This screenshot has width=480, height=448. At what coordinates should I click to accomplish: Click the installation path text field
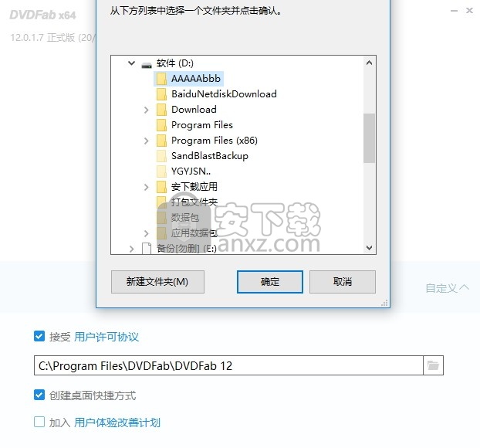pos(228,365)
